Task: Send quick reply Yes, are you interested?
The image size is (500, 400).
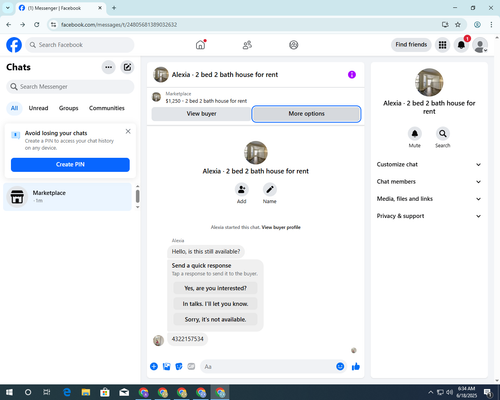Action: 215,288
